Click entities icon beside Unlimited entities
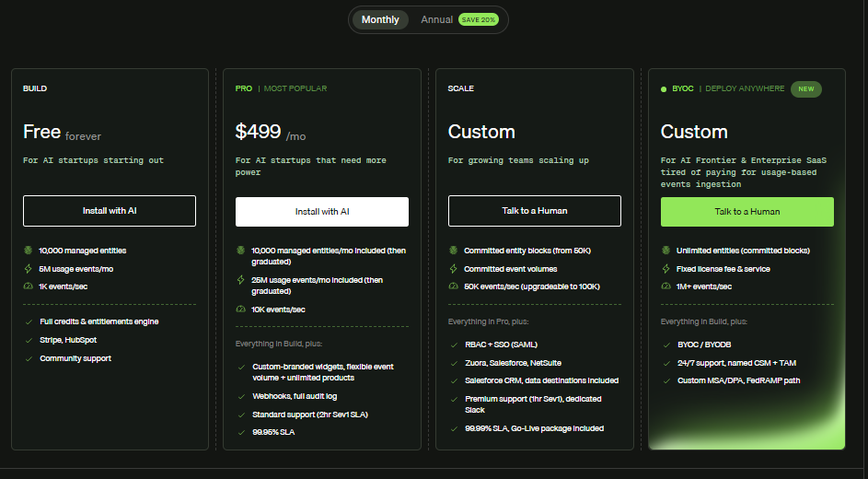868x479 pixels. (x=665, y=251)
